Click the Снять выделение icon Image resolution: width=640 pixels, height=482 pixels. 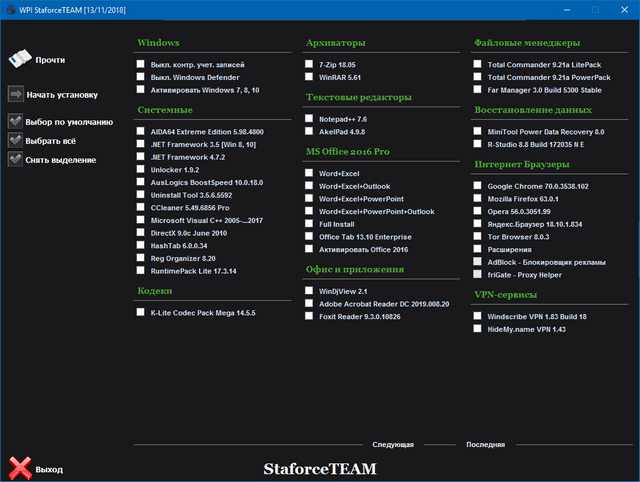[x=16, y=158]
